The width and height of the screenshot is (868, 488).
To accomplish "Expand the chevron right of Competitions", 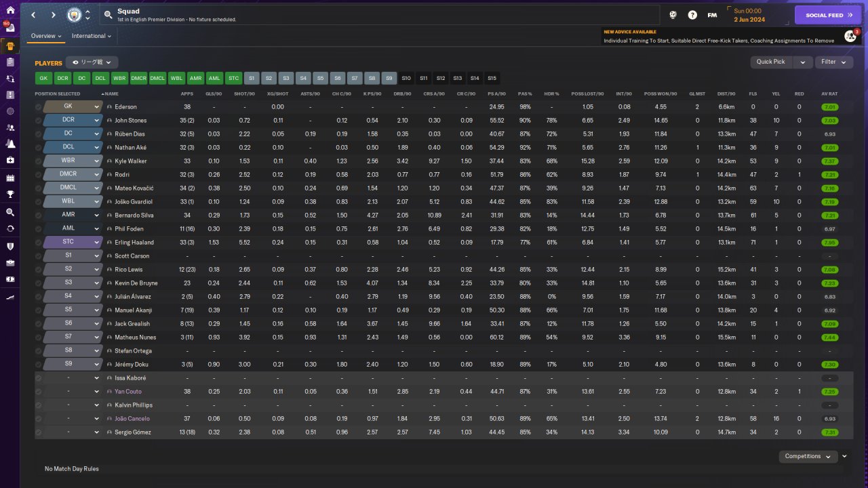I will pyautogui.click(x=845, y=456).
